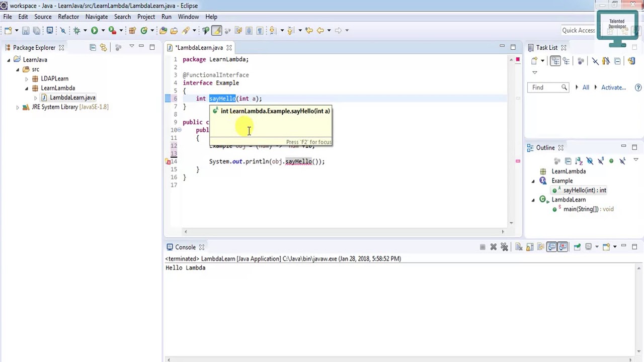Viewport: 644px width, 362px height.
Task: Toggle alphabetical Sort in Outline toolbar
Action: [x=579, y=161]
